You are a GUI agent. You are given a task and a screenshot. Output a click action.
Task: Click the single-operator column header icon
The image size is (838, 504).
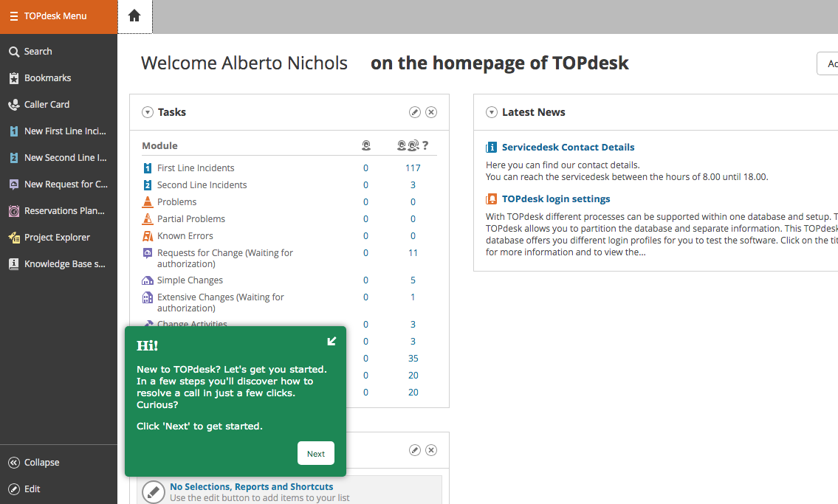[x=366, y=145]
